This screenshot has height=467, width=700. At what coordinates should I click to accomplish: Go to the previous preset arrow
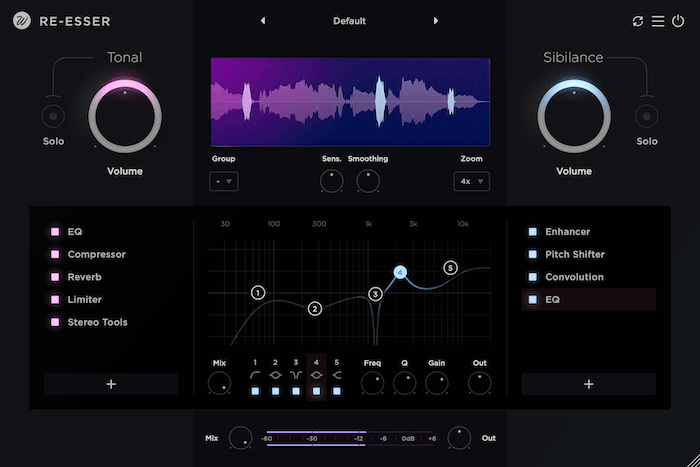tap(263, 21)
